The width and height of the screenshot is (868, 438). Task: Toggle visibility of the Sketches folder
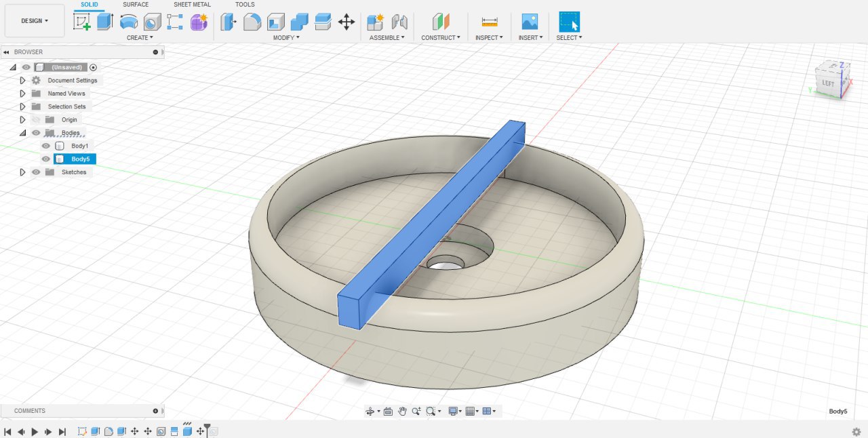36,172
